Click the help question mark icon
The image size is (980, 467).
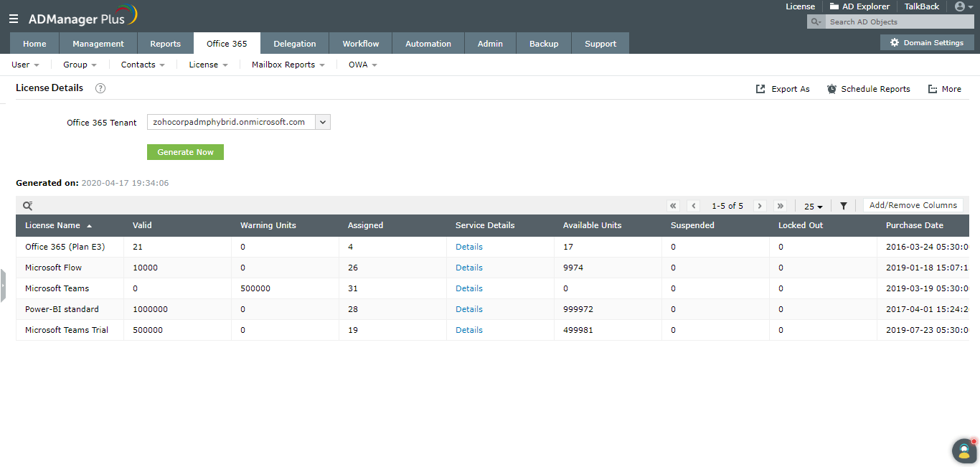[x=100, y=88]
